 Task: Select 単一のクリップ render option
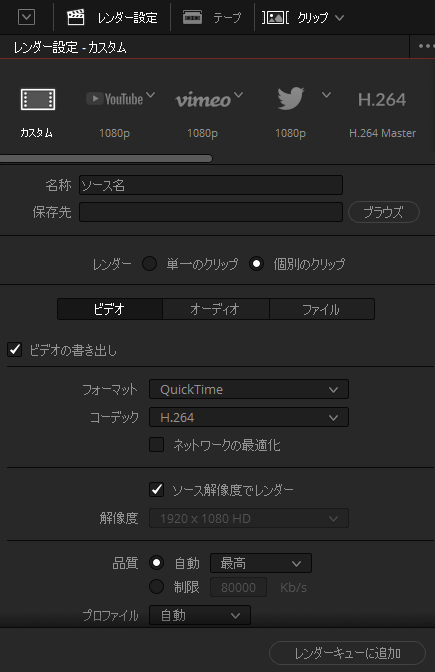pyautogui.click(x=150, y=264)
